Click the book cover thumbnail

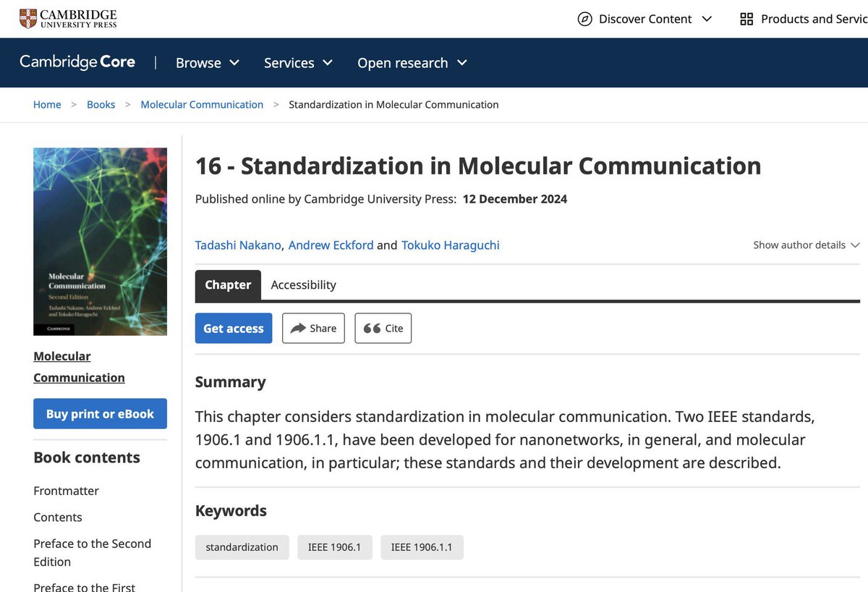coord(100,242)
